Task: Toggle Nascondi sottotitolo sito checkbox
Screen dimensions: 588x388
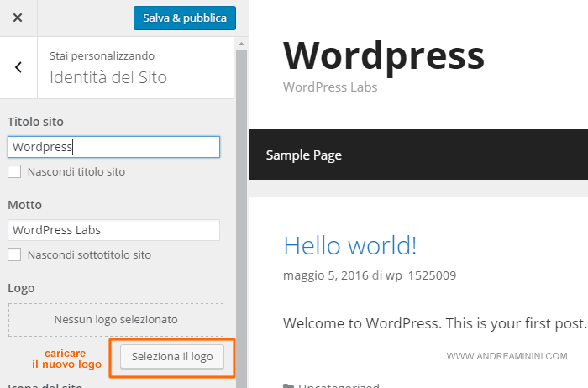Action: coord(14,254)
